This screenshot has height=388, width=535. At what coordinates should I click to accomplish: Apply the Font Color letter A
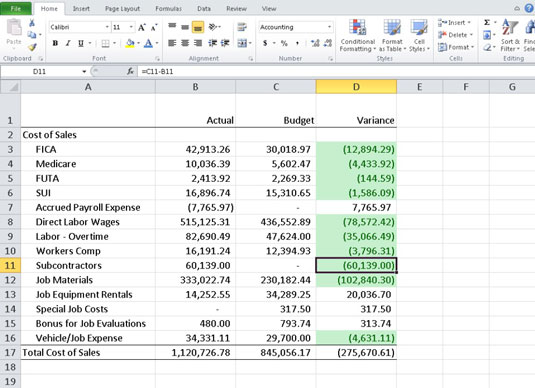[x=148, y=43]
